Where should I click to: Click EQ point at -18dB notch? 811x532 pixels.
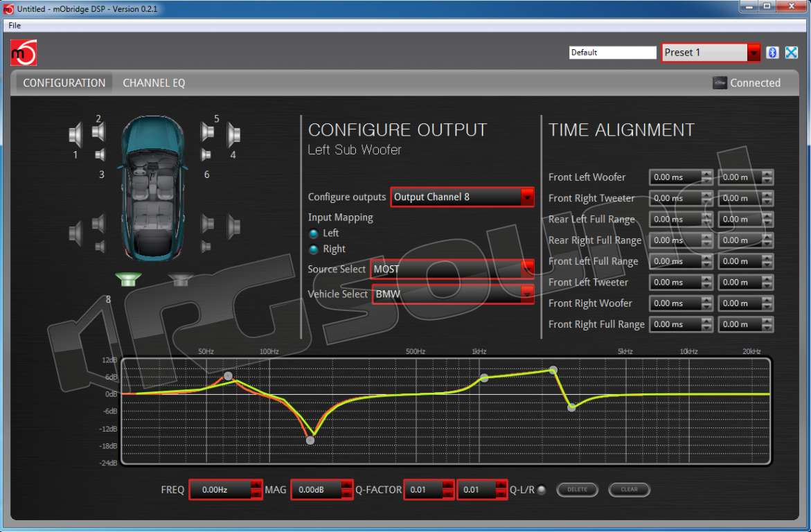[310, 441]
